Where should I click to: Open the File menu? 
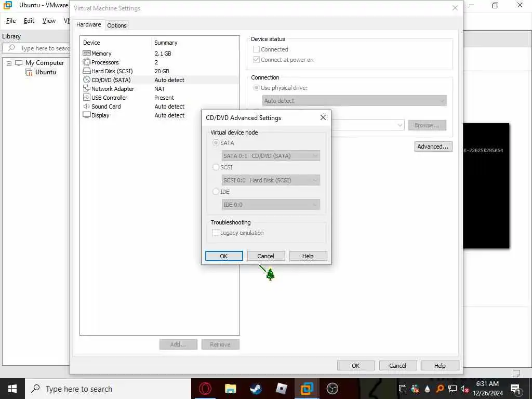click(x=11, y=21)
